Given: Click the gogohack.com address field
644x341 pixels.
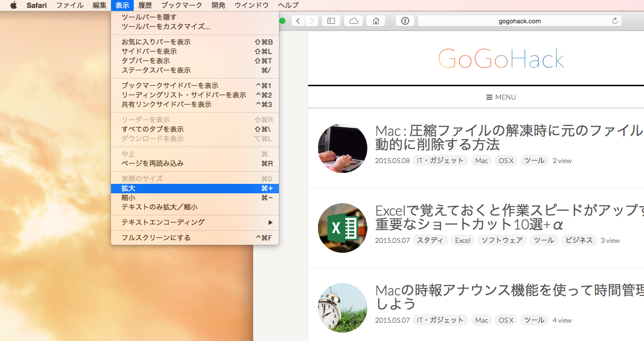Looking at the screenshot, I should (519, 21).
